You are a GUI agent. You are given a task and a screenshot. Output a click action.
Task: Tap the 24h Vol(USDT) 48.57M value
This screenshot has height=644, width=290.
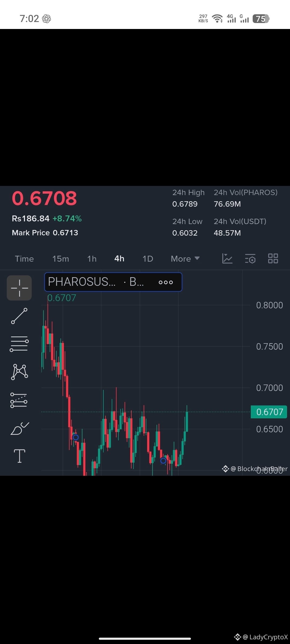(x=227, y=233)
